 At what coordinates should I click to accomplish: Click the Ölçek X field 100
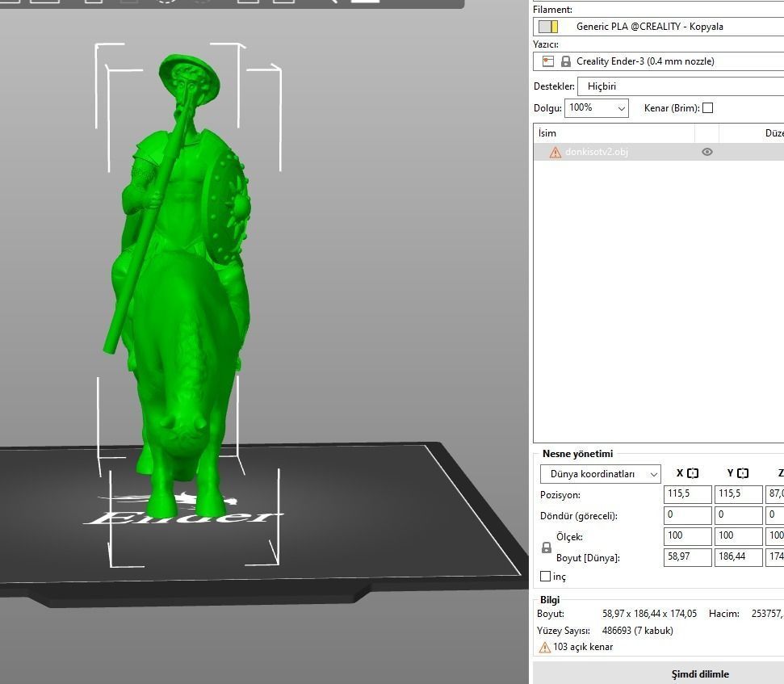pos(687,536)
